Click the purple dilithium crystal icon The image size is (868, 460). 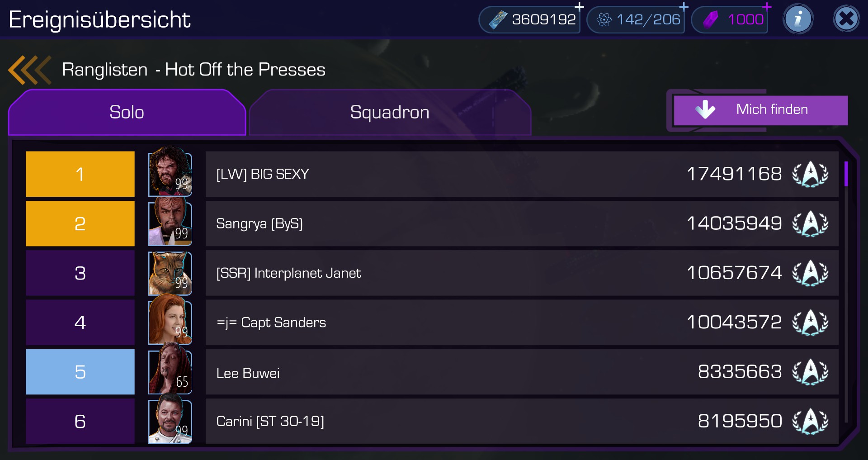(711, 19)
